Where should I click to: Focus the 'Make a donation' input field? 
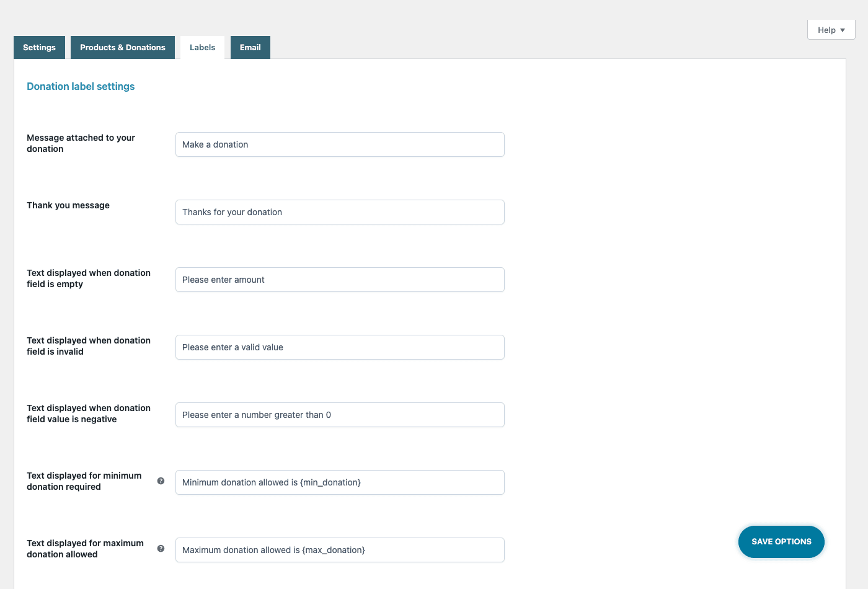340,144
